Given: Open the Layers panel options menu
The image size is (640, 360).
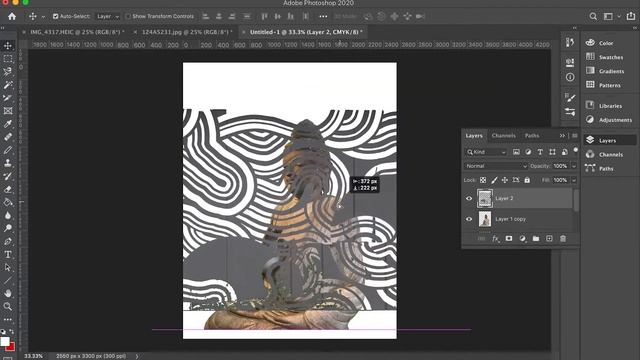Looking at the screenshot, I should [575, 136].
